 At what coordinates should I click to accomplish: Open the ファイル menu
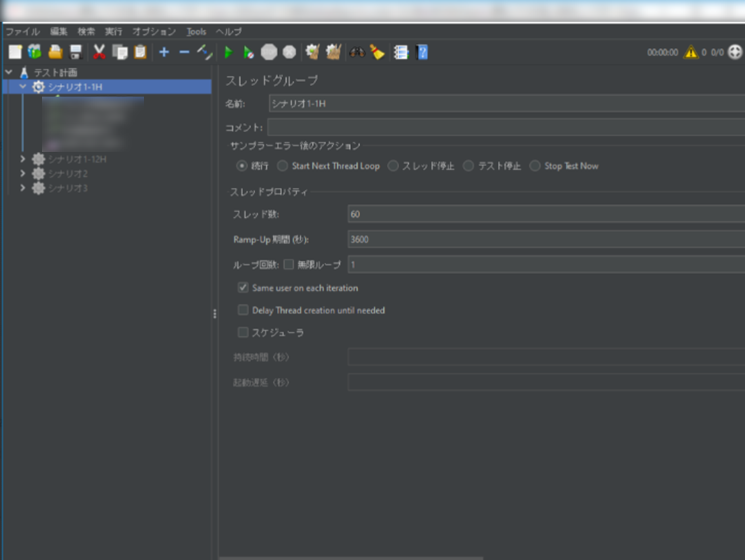click(22, 32)
